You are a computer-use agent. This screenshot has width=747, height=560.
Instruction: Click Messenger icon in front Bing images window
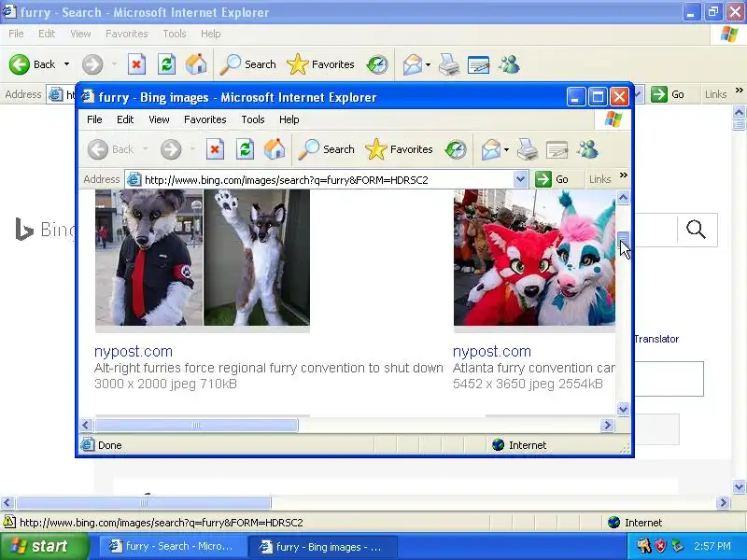coord(587,149)
